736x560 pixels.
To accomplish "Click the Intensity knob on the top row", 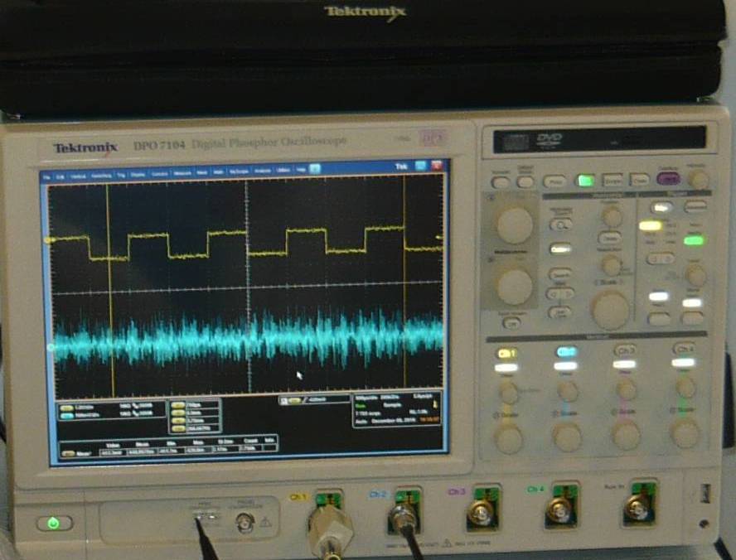I will pos(698,179).
